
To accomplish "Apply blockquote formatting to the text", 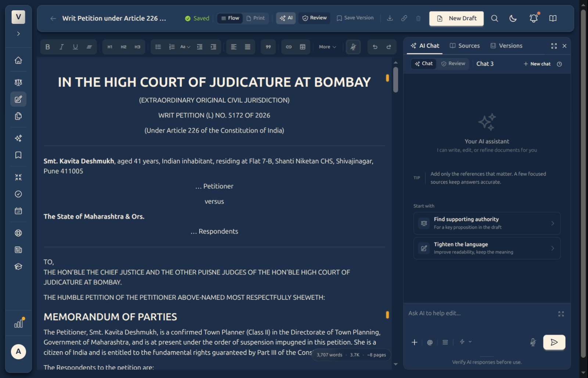I will pyautogui.click(x=268, y=47).
